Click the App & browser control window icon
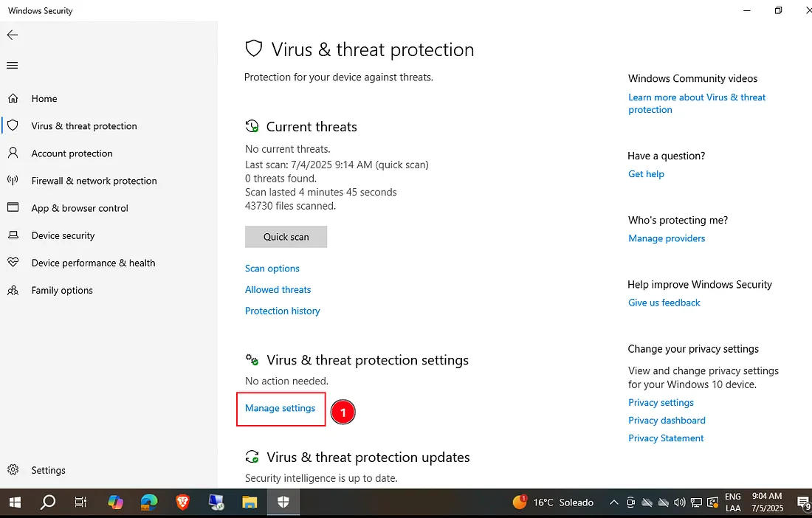 (x=13, y=207)
